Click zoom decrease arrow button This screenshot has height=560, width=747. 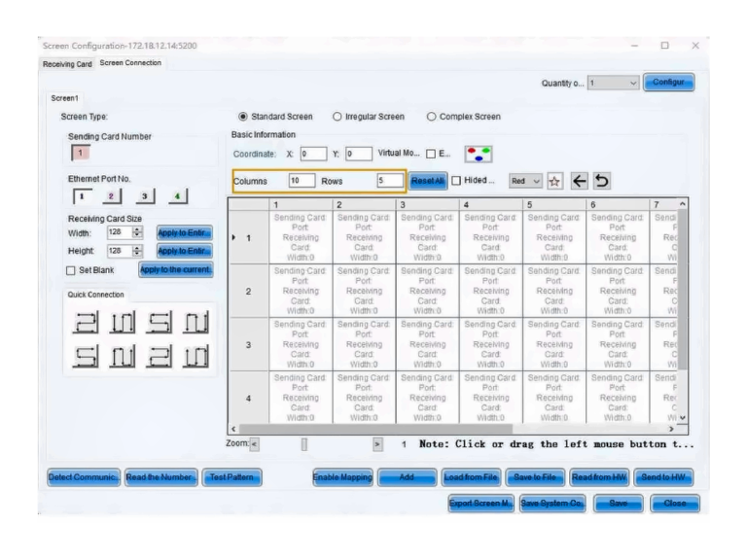pos(255,444)
